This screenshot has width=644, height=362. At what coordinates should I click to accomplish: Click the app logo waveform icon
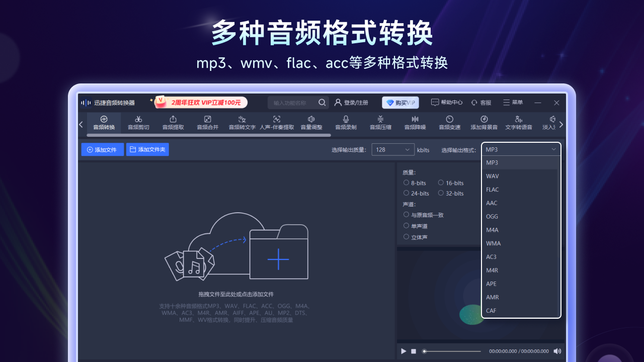tap(86, 103)
